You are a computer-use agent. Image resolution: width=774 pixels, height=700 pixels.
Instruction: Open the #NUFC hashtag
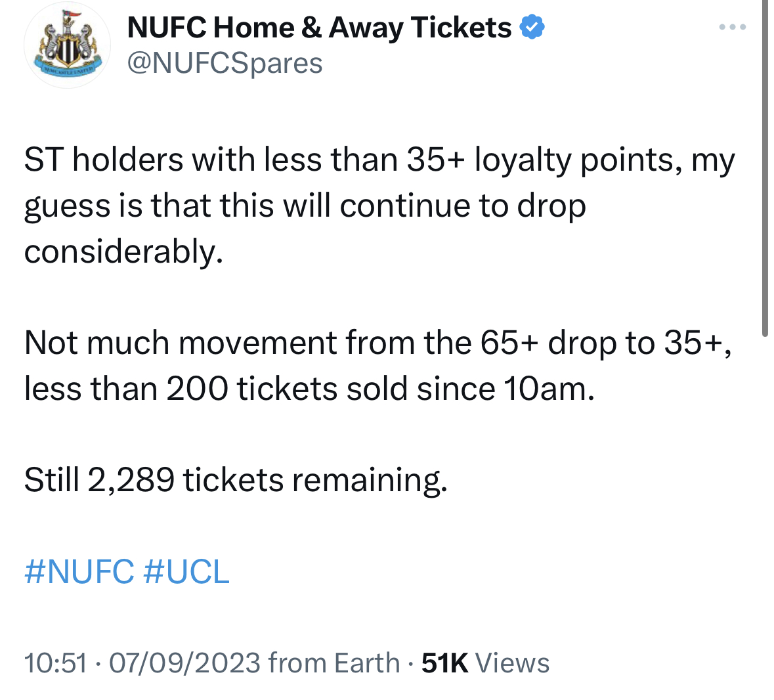click(79, 572)
